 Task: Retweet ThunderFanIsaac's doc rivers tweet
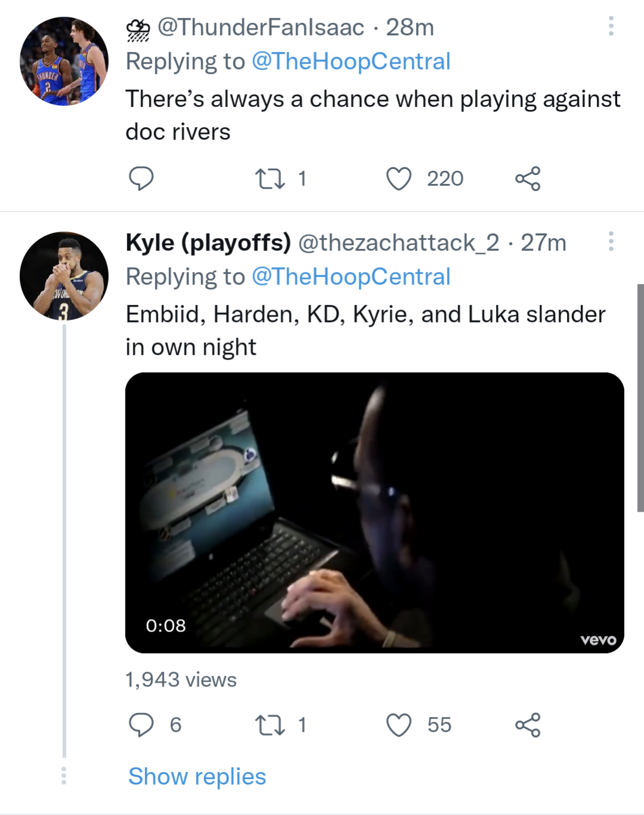click(270, 179)
